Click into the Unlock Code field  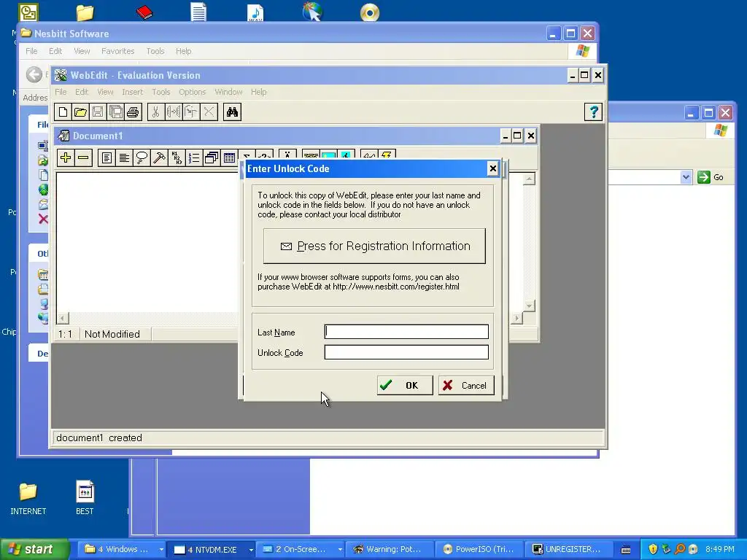(x=406, y=352)
